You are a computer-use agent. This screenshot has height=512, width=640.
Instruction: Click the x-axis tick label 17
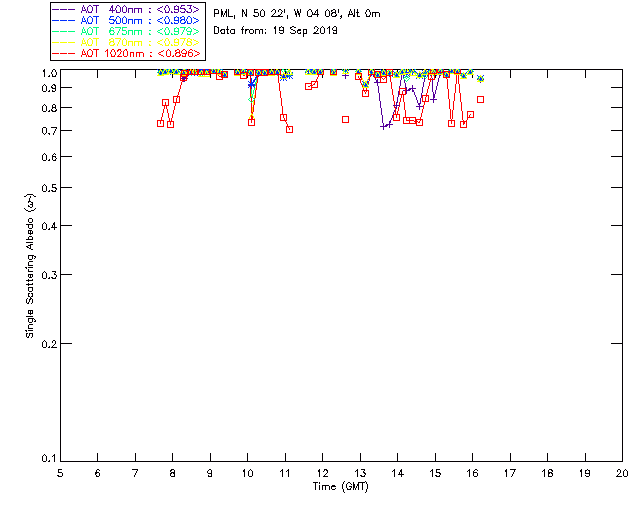pyautogui.click(x=510, y=473)
